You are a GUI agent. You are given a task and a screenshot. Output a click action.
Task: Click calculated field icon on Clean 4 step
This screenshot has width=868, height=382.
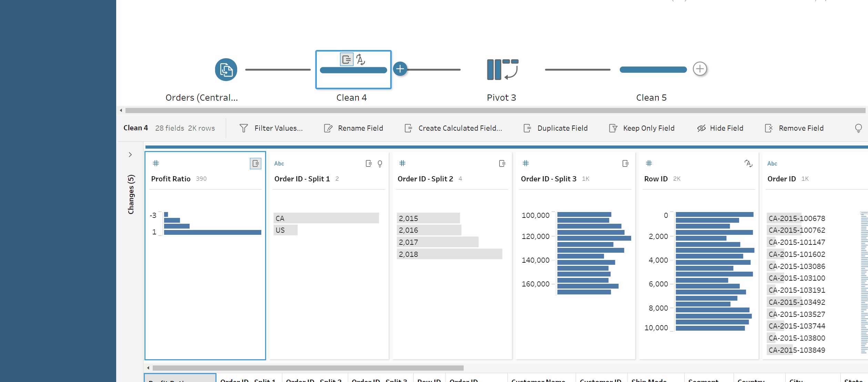point(346,60)
